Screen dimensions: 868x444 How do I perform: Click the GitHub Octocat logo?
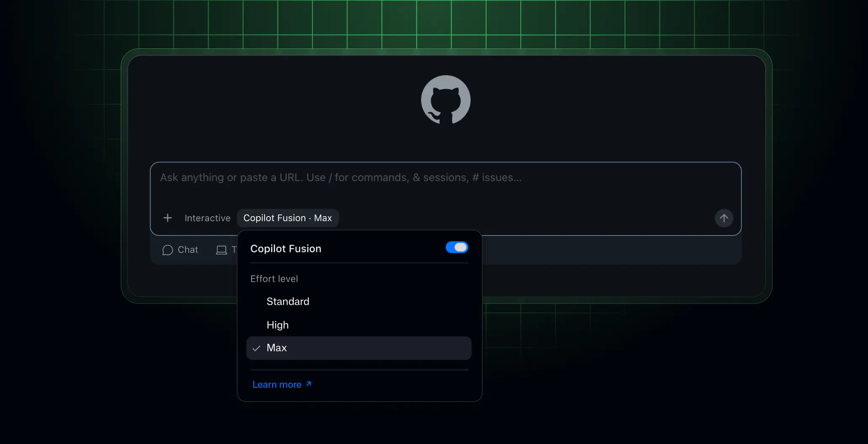click(446, 100)
